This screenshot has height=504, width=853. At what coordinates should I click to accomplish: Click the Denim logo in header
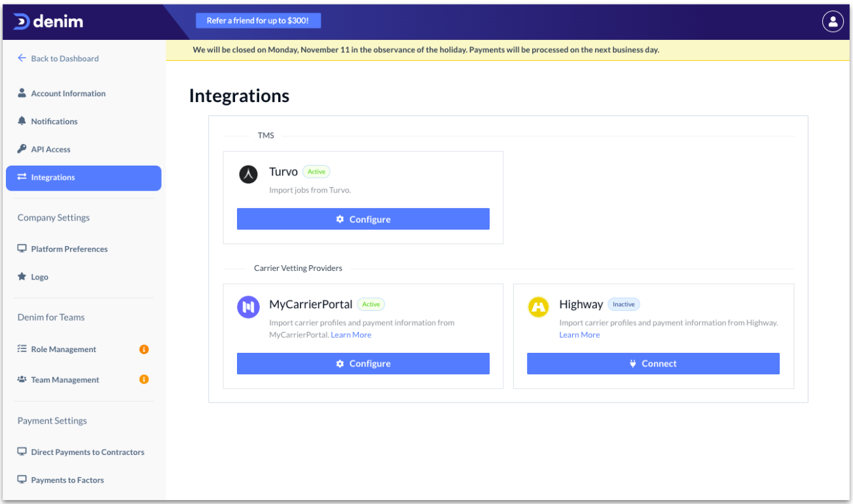(x=48, y=22)
